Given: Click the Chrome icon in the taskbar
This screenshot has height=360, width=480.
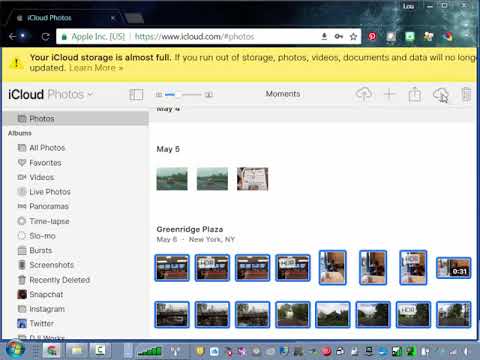Looking at the screenshot, I should [52, 351].
